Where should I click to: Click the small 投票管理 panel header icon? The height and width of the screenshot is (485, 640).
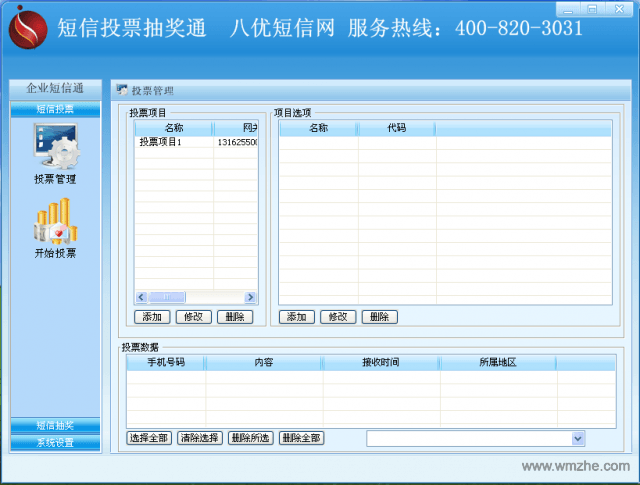point(122,89)
